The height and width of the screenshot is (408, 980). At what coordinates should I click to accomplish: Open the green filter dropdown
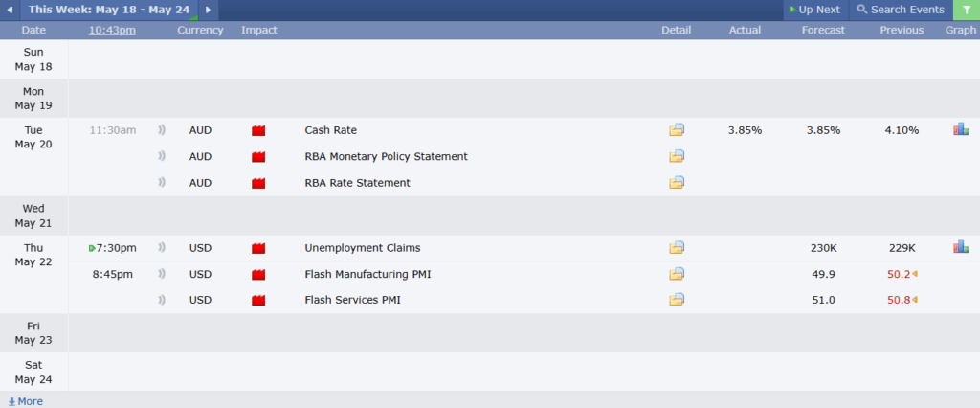point(967,10)
